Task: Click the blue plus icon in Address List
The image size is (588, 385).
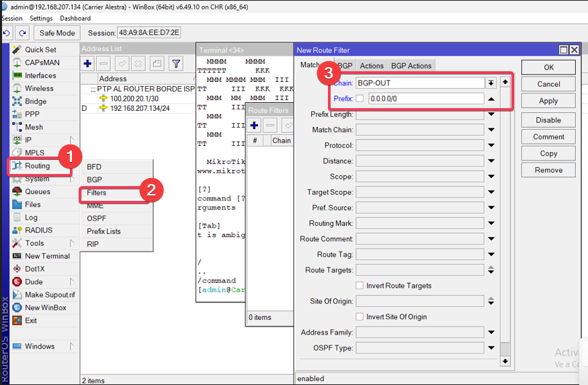Action: [87, 64]
